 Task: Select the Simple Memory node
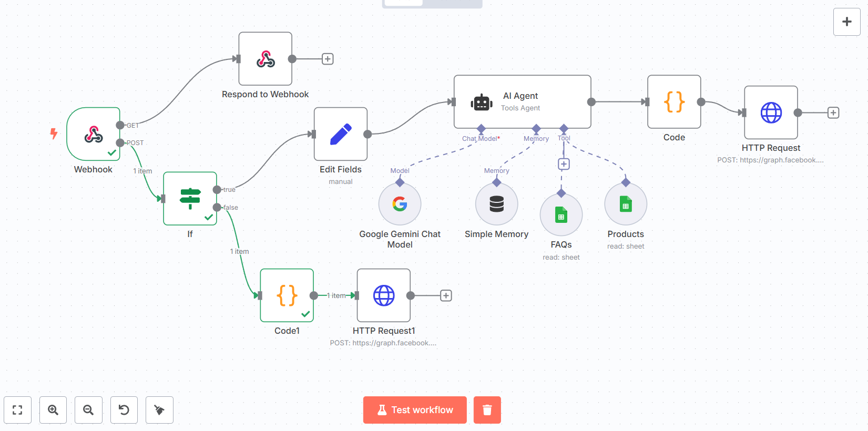click(x=497, y=204)
